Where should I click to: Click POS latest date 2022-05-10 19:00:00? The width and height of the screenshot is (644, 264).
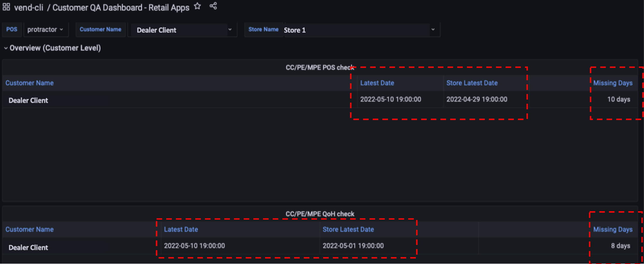(391, 99)
